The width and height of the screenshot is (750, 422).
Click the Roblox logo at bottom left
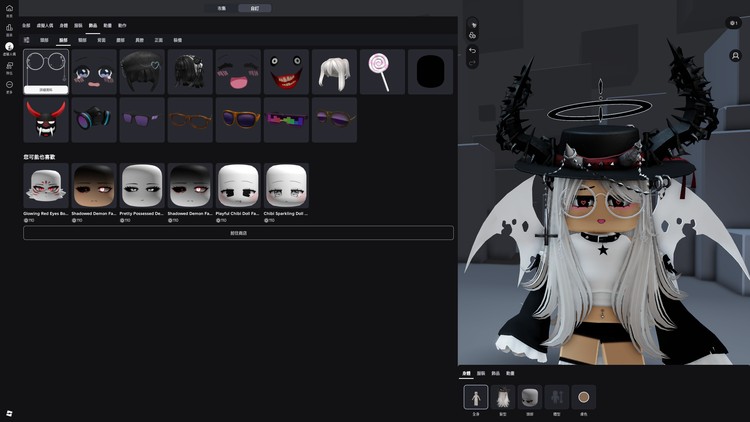pos(9,412)
